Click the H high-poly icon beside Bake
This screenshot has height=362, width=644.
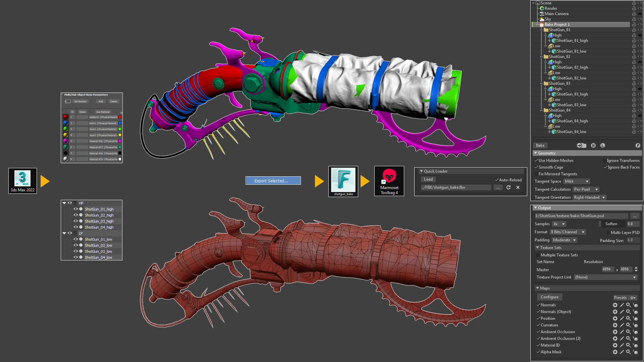593,145
